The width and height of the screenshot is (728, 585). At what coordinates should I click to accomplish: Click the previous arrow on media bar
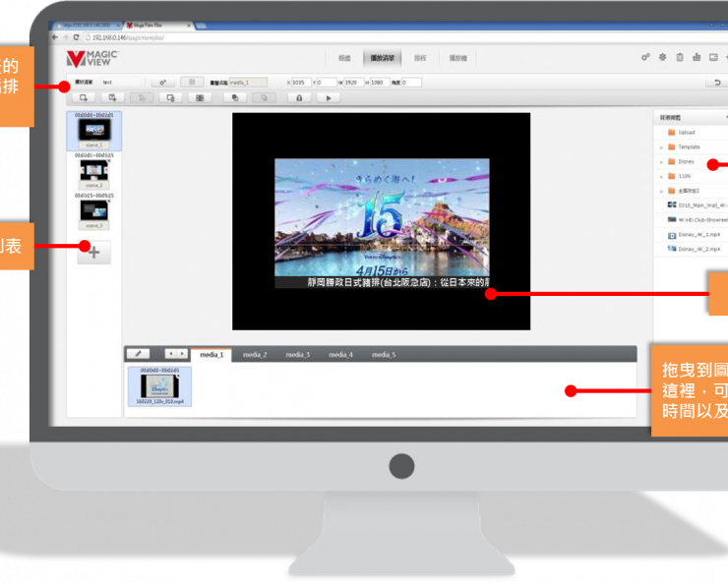point(171,354)
